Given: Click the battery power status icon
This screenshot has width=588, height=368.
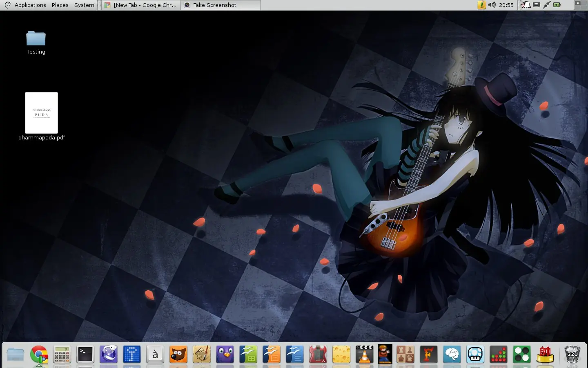Looking at the screenshot, I should [557, 5].
